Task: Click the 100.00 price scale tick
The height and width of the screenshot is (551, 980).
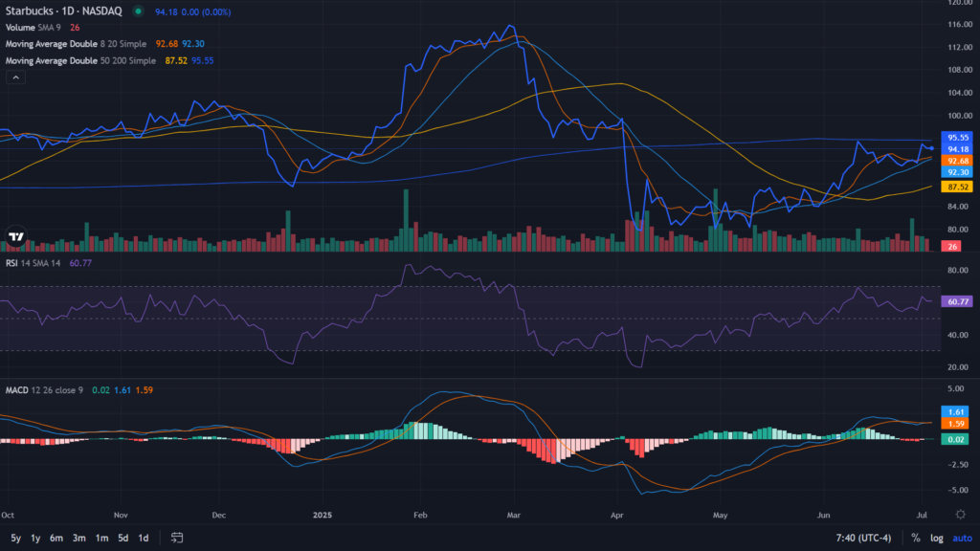Action: 960,116
